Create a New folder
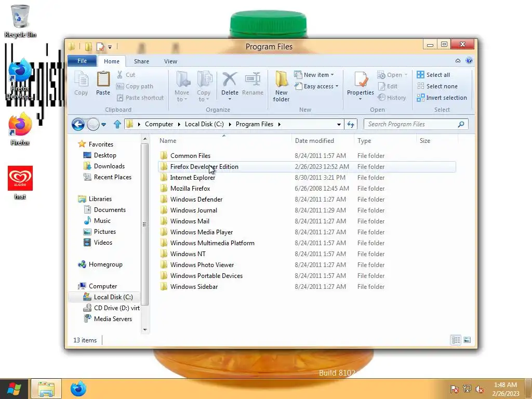Viewport: 532px width, 399px height. click(x=281, y=86)
